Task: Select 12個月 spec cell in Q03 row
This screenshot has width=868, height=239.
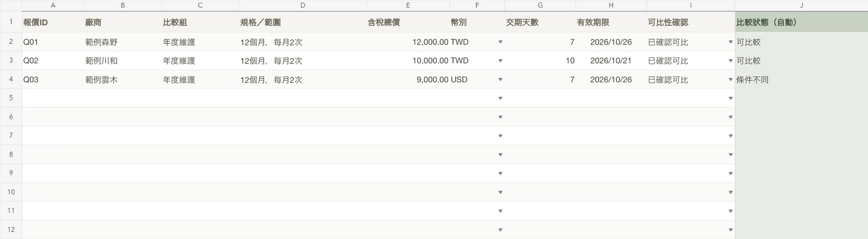Action: click(303, 79)
